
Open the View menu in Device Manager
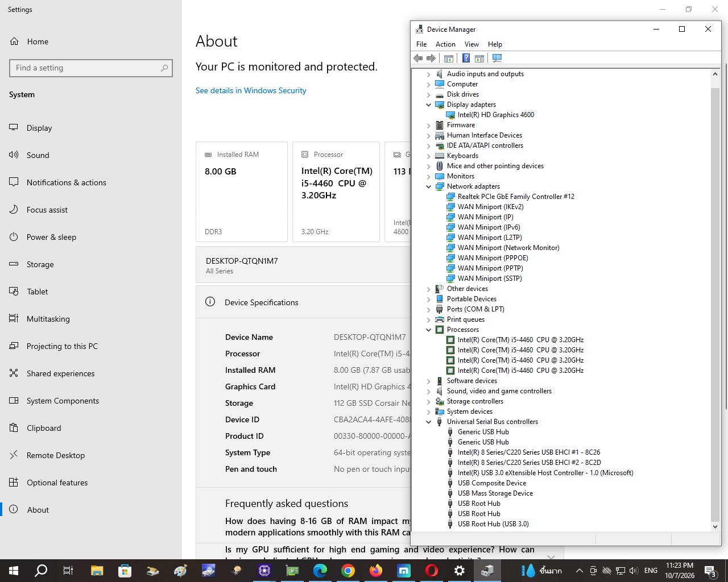pos(471,44)
